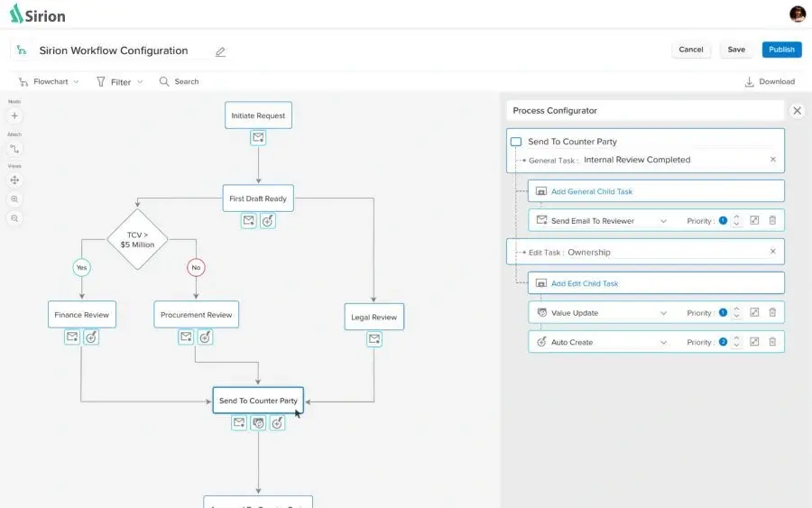
Task: Expand the Send Email To Reviewer dropdown
Action: 663,221
